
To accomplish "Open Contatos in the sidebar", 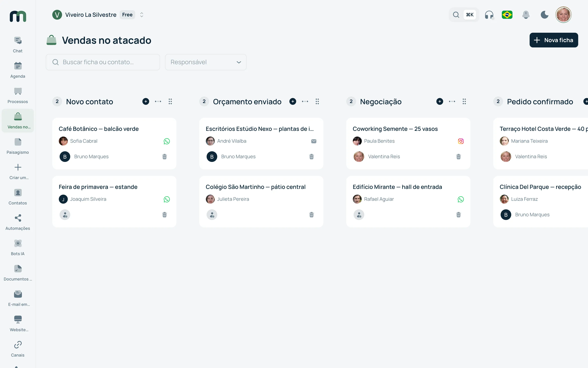I will click(18, 197).
